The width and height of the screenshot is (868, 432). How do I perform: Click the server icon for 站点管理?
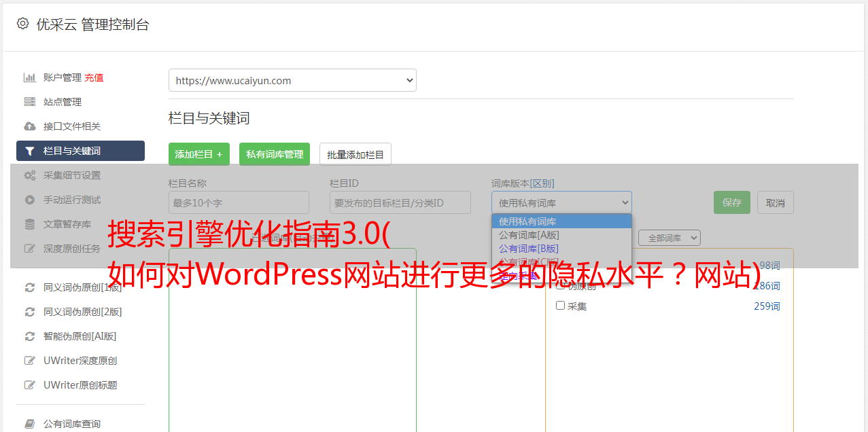click(x=29, y=102)
